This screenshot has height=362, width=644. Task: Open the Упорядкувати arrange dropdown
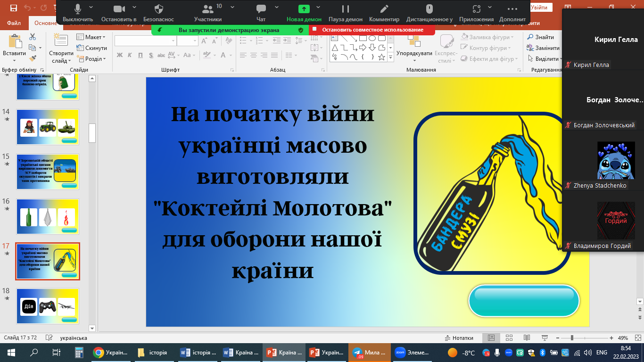pos(414,49)
